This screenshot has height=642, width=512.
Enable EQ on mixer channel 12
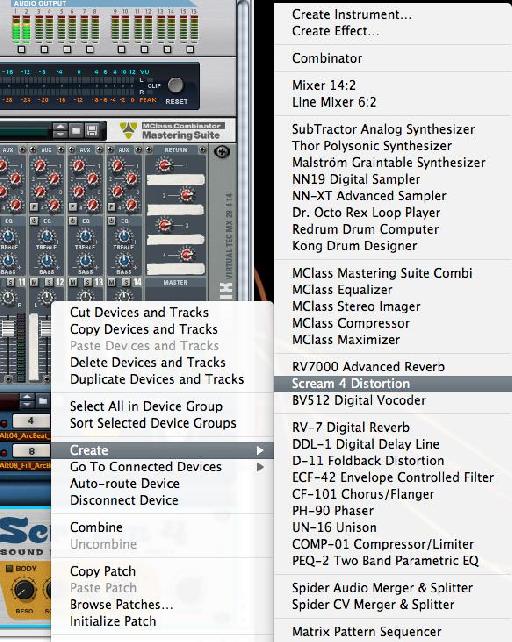pyautogui.click(x=34, y=221)
